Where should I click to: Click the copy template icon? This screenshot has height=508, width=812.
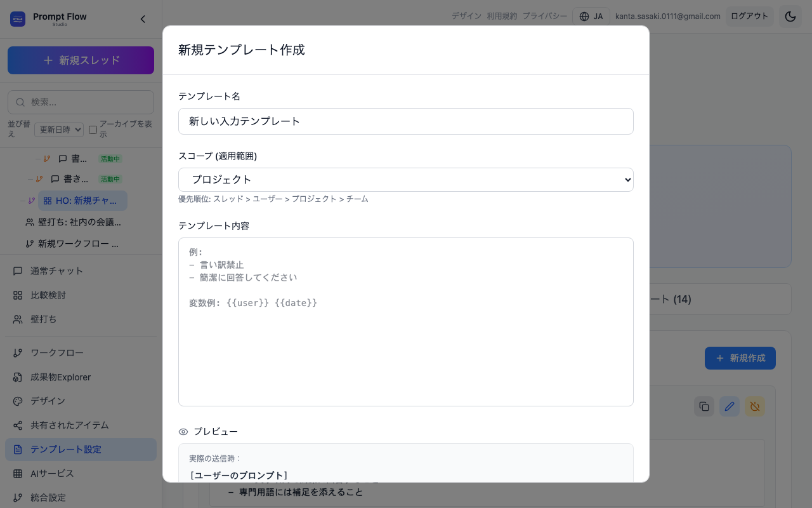pos(704,406)
